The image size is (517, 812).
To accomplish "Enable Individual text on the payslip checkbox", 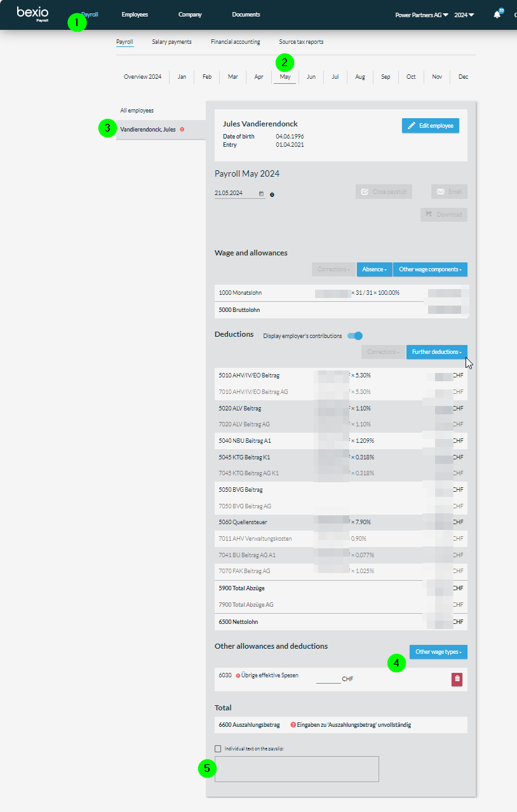I will click(218, 748).
